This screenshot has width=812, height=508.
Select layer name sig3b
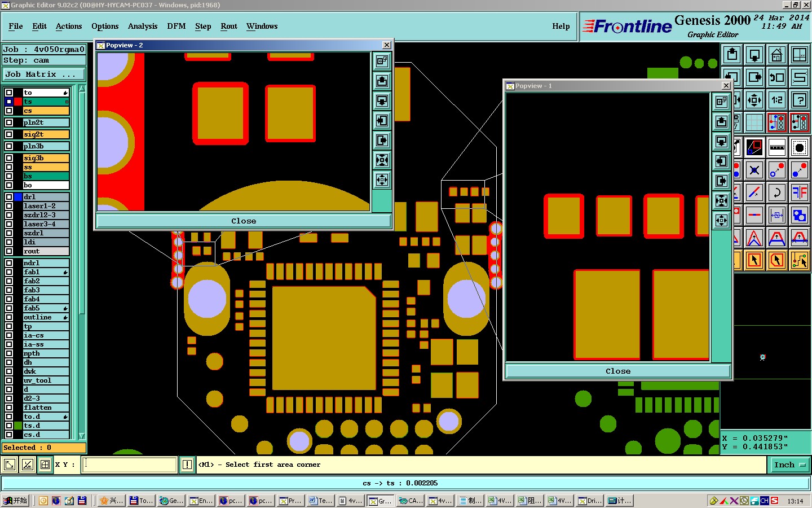[x=46, y=158]
